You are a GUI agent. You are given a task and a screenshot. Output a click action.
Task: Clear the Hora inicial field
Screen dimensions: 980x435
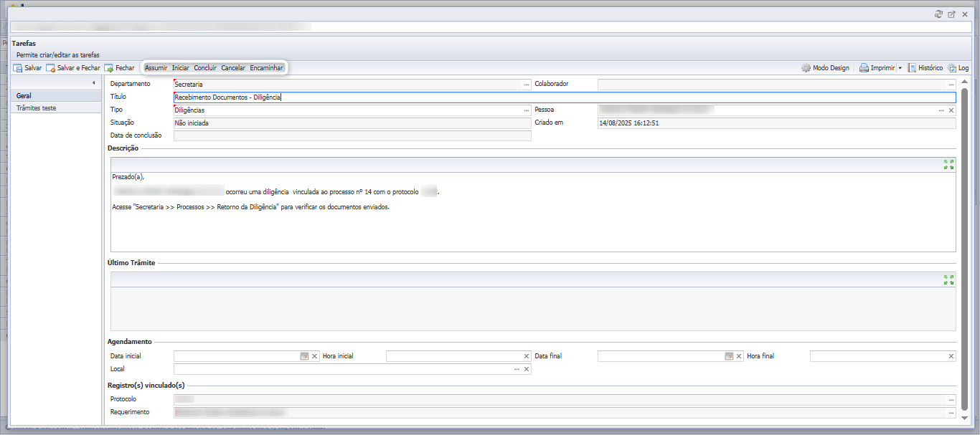point(527,356)
